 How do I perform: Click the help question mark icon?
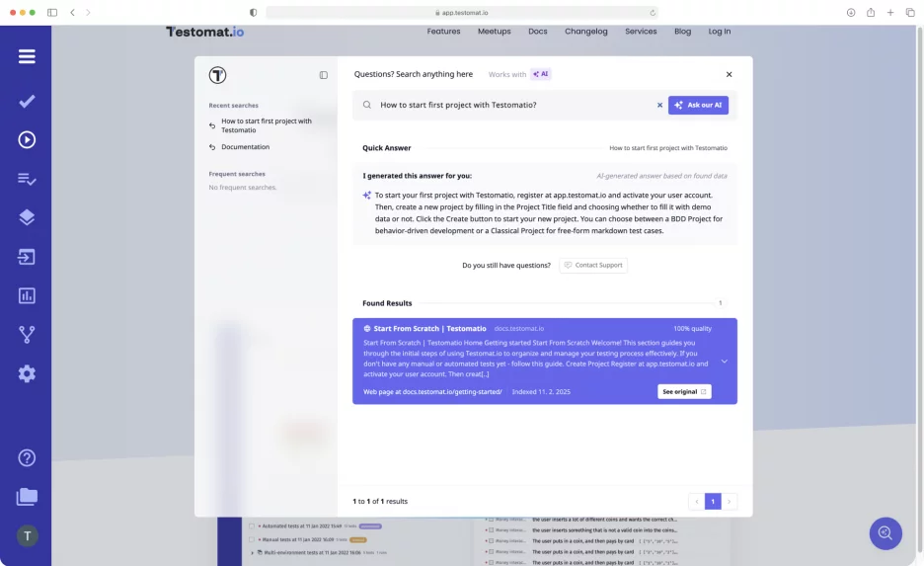[27, 457]
